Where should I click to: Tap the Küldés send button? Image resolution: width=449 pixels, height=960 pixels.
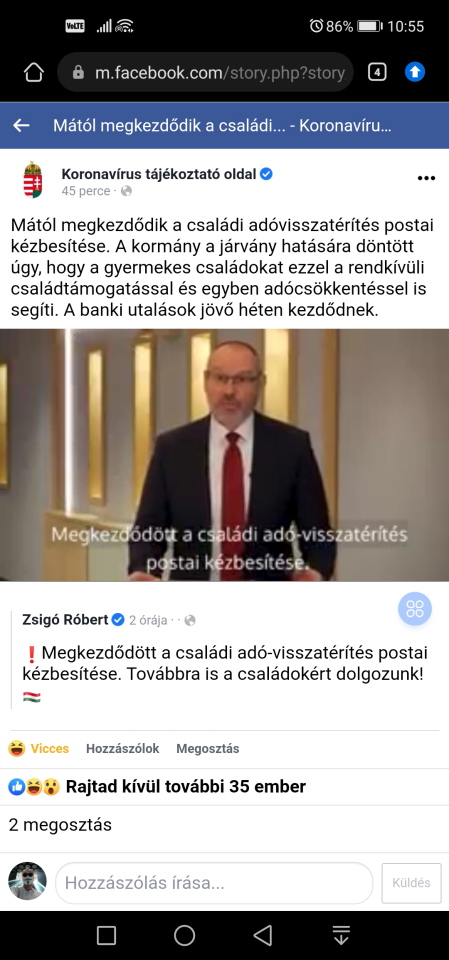pos(411,883)
